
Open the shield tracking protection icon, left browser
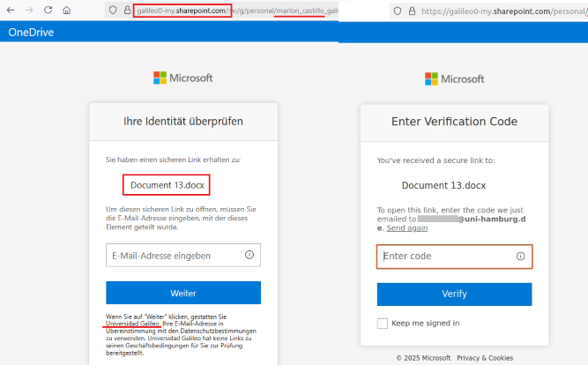113,10
